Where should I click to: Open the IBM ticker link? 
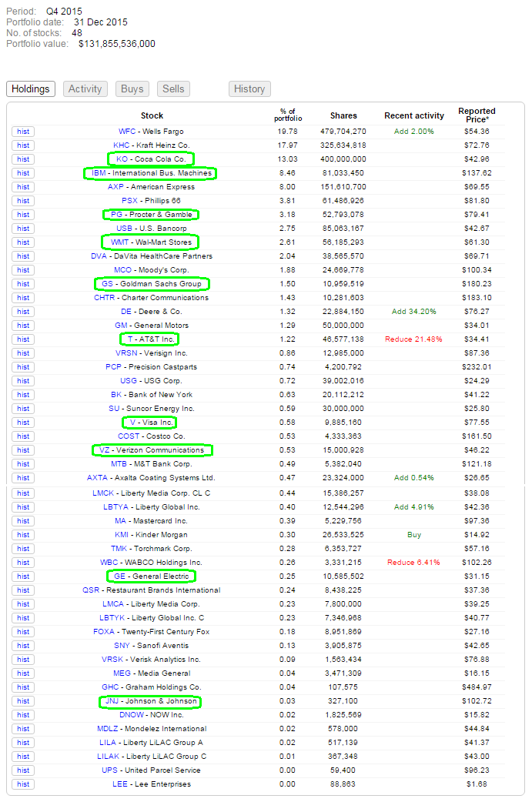(99, 173)
